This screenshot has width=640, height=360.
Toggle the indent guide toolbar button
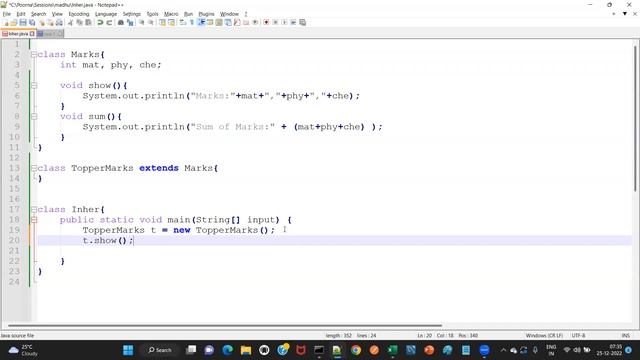coord(201,23)
